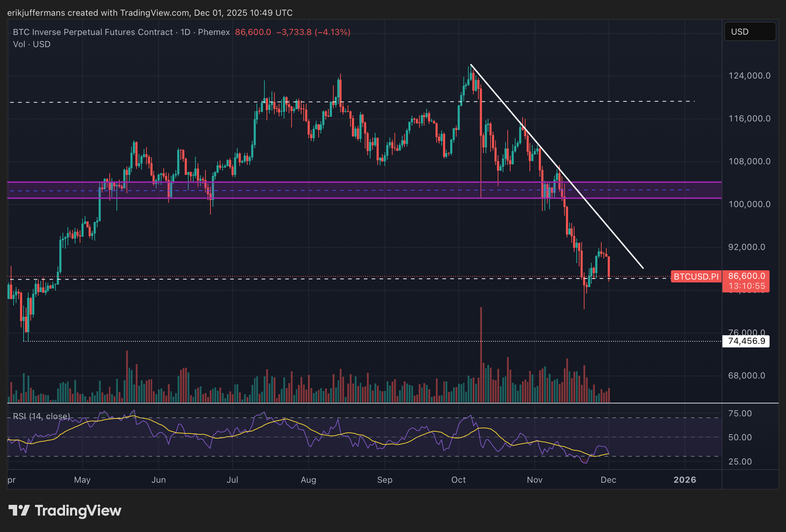Screen dimensions: 786x532
Task: Click the RSI 75.00 scale label
Action: click(x=740, y=413)
